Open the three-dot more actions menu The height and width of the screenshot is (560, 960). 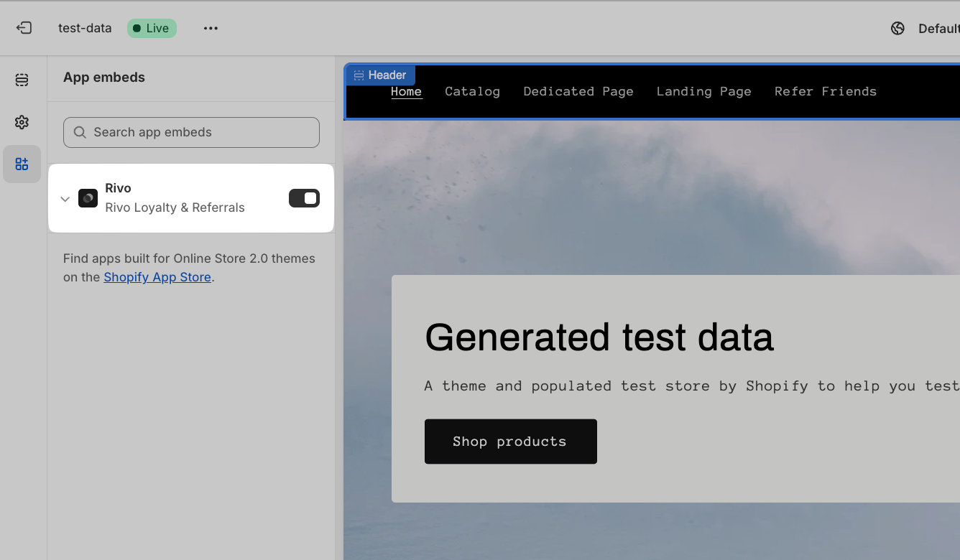tap(211, 28)
